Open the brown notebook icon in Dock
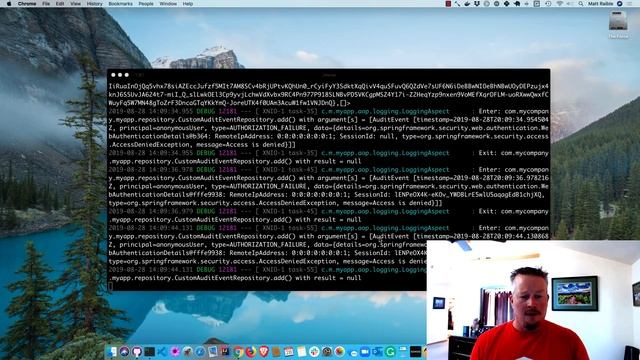 (x=276, y=352)
